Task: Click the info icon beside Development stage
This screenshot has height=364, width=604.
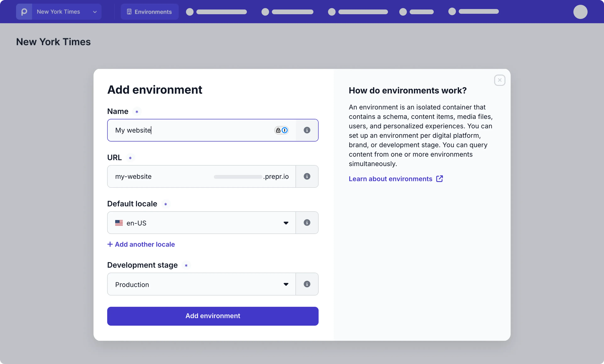Action: (307, 284)
